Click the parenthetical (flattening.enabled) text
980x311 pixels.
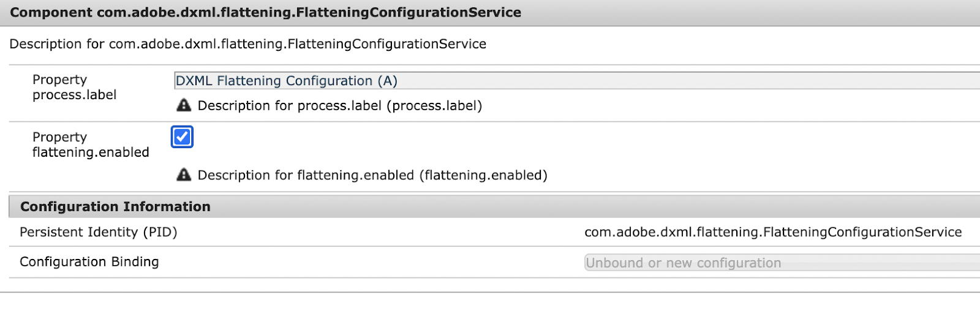[483, 175]
